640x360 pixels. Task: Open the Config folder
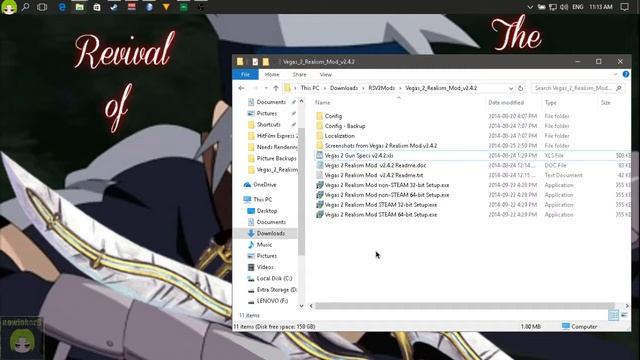(333, 116)
